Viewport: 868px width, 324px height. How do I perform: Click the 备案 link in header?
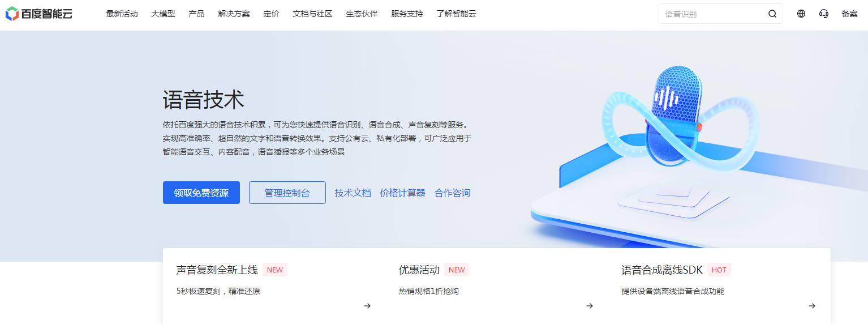pyautogui.click(x=849, y=14)
